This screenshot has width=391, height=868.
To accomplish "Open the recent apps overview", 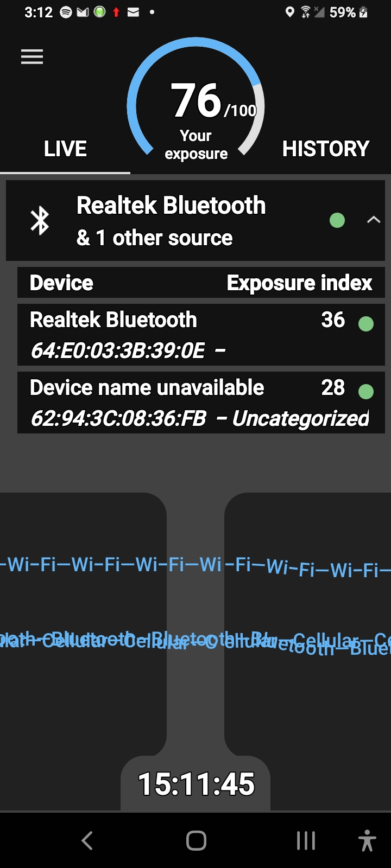I will point(306,841).
